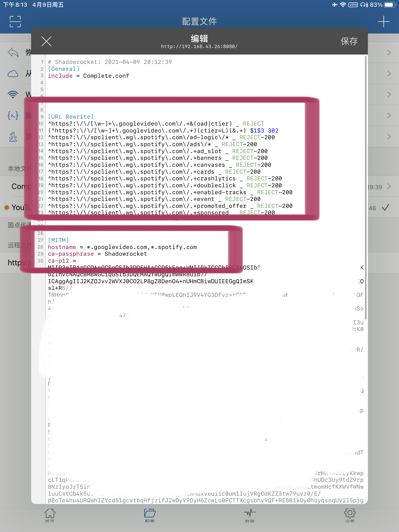The image size is (399, 532).
Task: Click the hostname line in MITM section
Action: click(122, 247)
